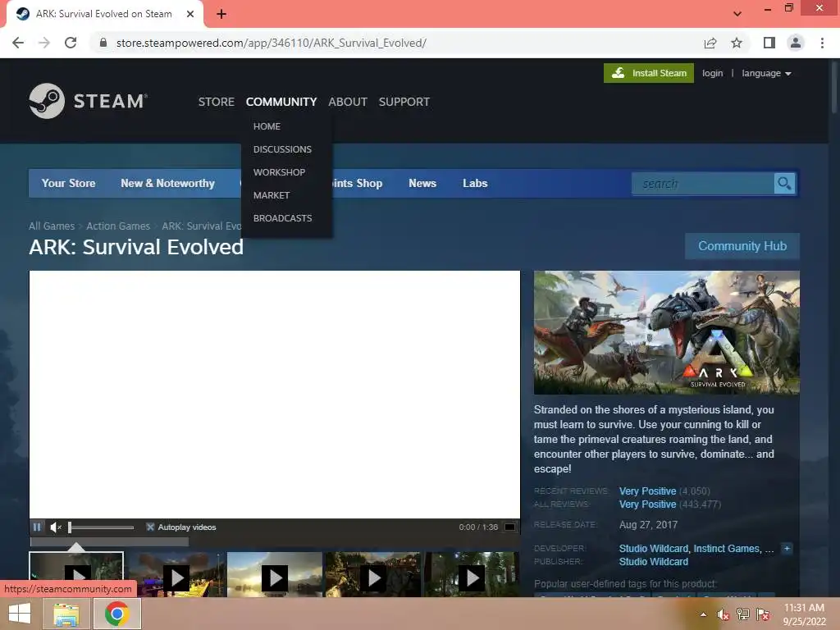840x630 pixels.
Task: Click the taskbar clock showing 11:31 AM
Action: [x=804, y=614]
